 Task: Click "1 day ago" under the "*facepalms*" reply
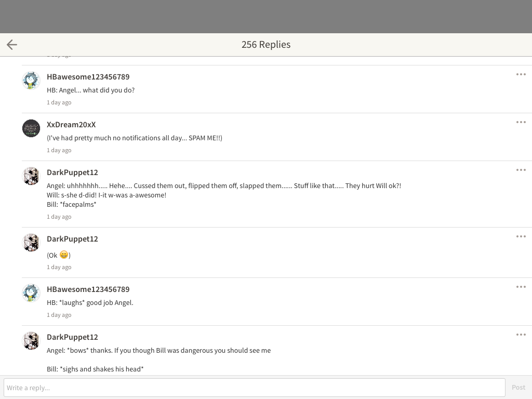(x=59, y=217)
